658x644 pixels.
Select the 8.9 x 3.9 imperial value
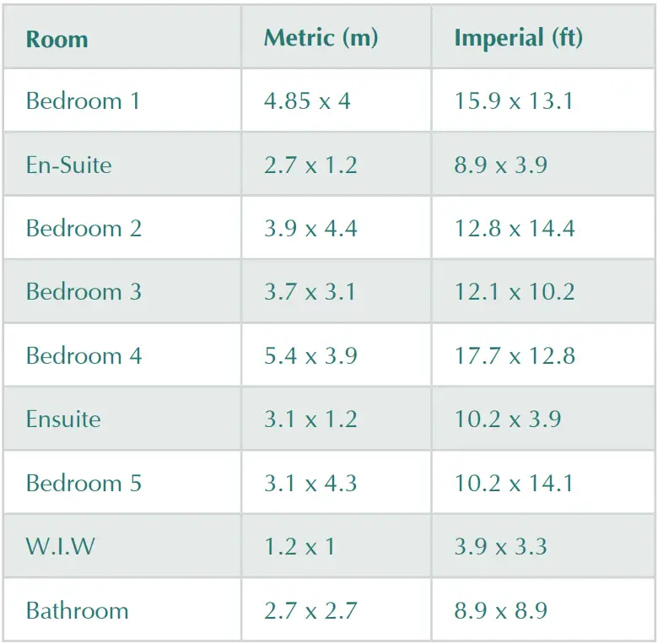tap(501, 165)
